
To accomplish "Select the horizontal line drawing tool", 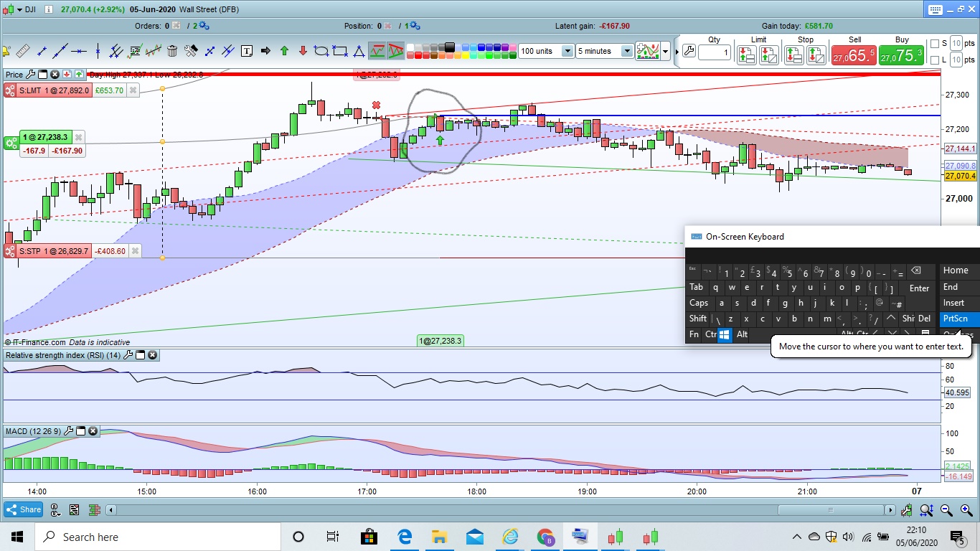I will [x=79, y=51].
